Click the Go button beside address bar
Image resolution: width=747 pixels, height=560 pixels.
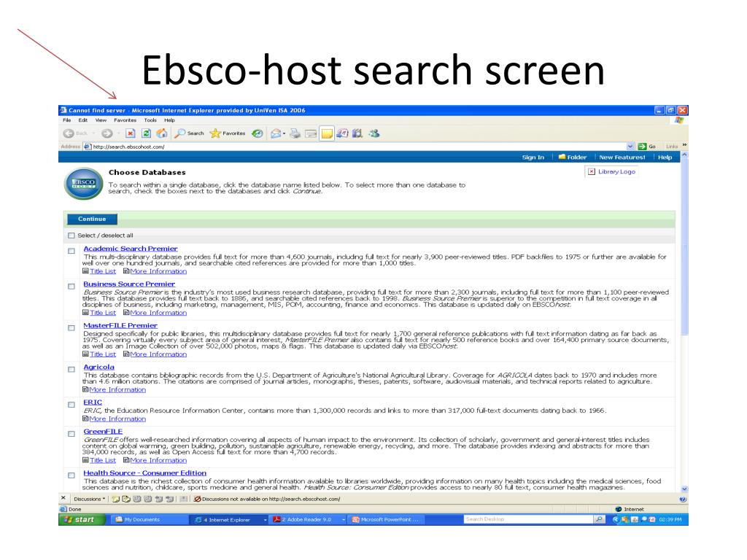pos(647,147)
